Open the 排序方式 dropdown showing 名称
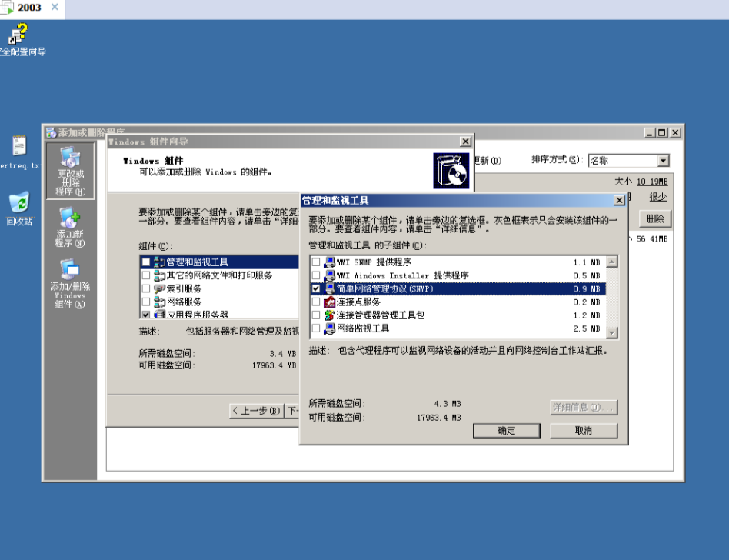Screen dimensions: 729x560 (x=628, y=161)
